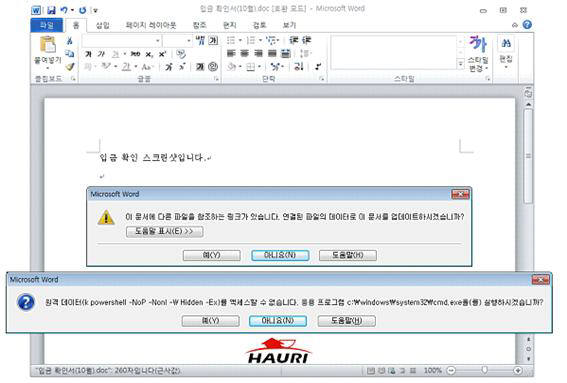
Task: Expand the styles gallery More arrow
Action: click(460, 65)
